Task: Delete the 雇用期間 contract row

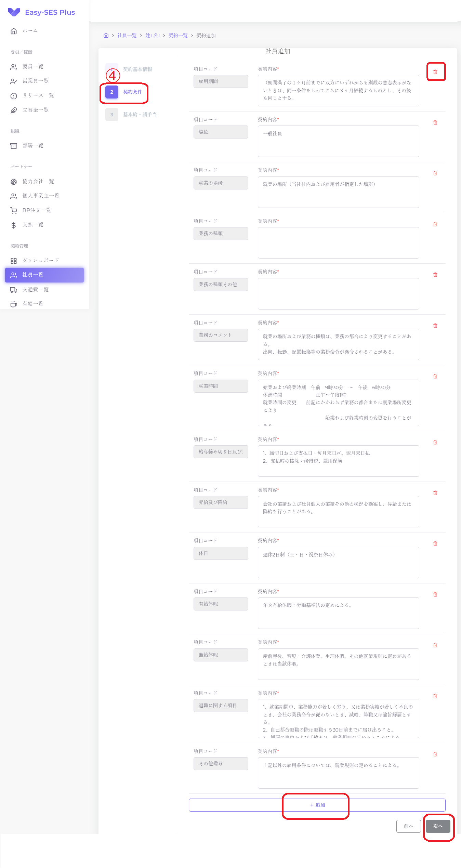Action: [435, 72]
